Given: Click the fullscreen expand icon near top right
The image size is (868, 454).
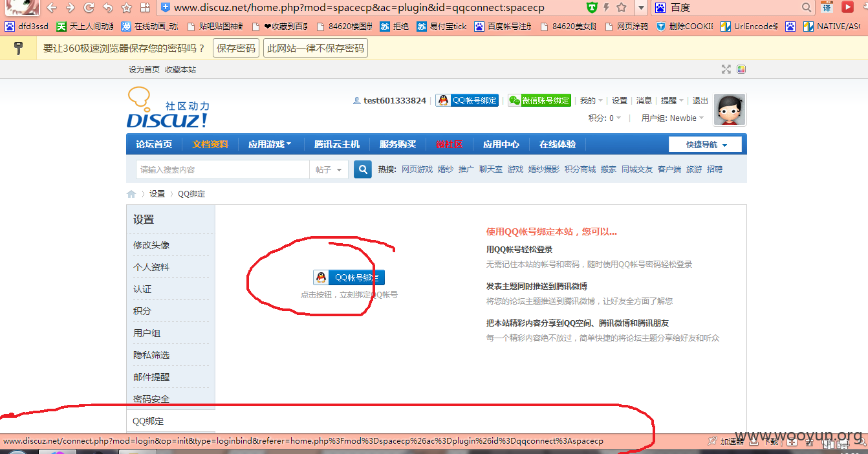Looking at the screenshot, I should coord(726,69).
